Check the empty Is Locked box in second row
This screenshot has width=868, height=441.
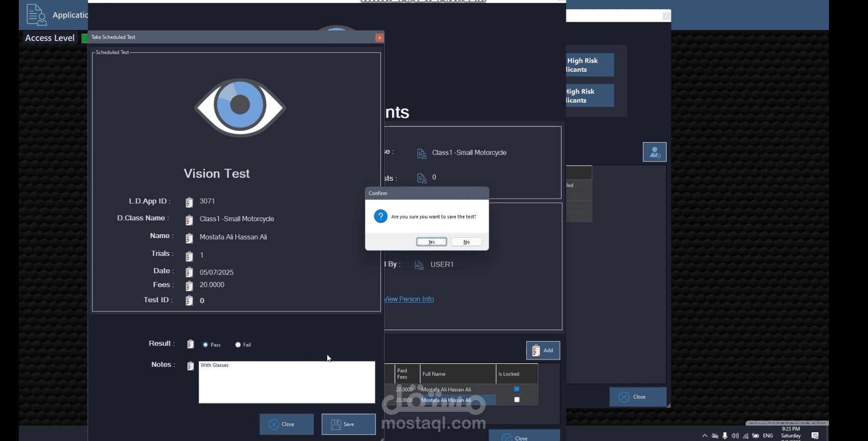pos(517,400)
